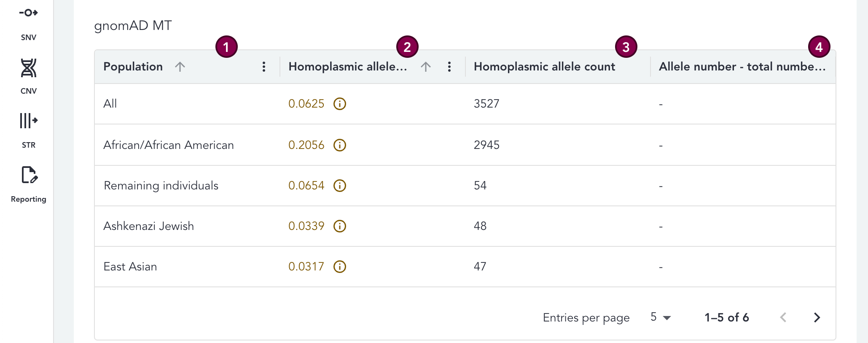Open Homoplasmic allele frequency column menu
868x343 pixels.
pyautogui.click(x=449, y=67)
